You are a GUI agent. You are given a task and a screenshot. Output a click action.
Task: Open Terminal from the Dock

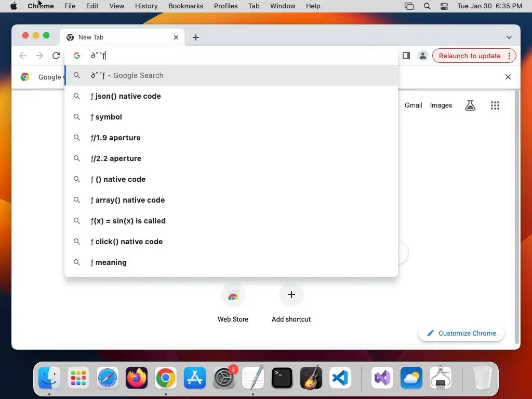coord(282,378)
